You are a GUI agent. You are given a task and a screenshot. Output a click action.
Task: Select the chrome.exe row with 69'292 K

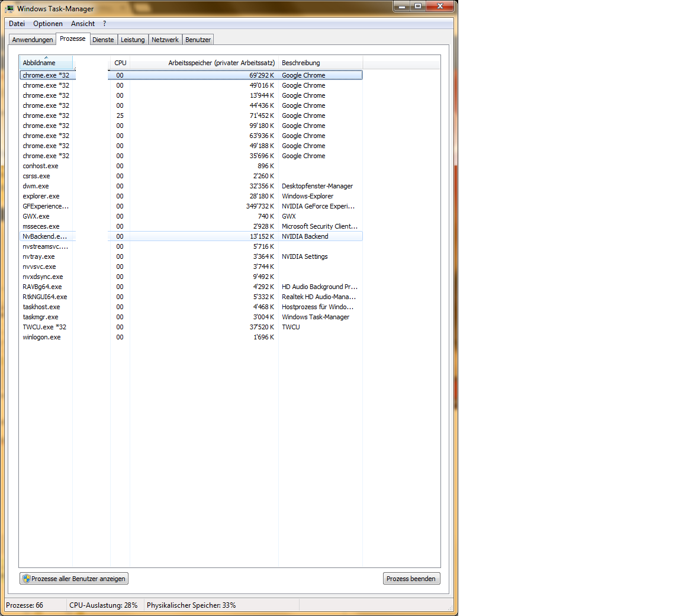tap(191, 75)
